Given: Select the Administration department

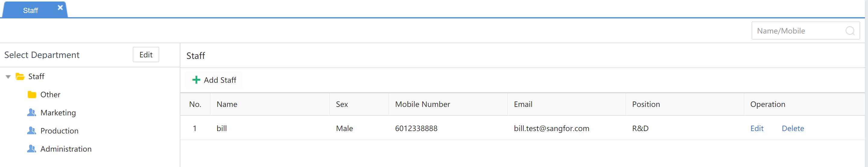Looking at the screenshot, I should click(x=66, y=149).
